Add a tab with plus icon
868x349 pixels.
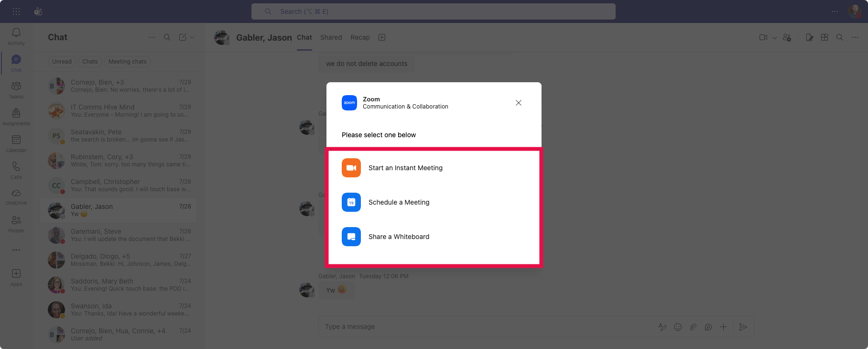(382, 37)
